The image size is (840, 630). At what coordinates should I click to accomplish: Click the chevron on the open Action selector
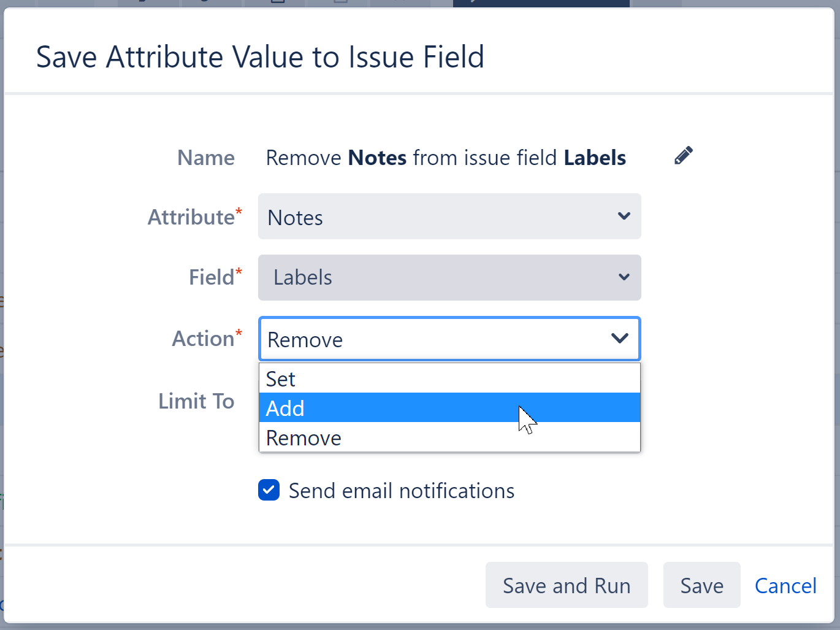(619, 338)
